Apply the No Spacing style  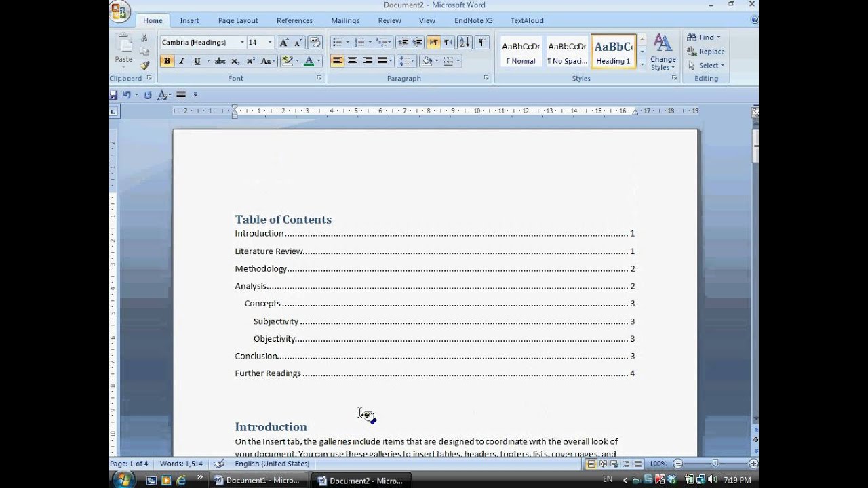pos(567,52)
